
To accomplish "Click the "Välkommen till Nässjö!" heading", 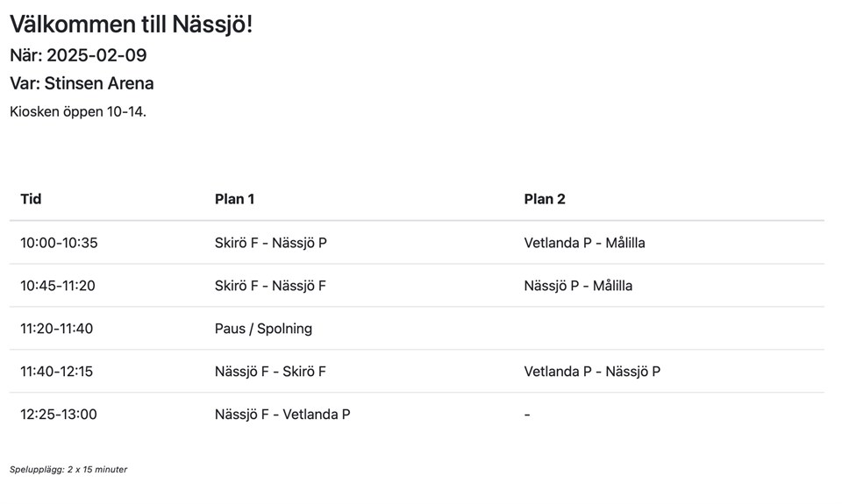I will 132,25.
